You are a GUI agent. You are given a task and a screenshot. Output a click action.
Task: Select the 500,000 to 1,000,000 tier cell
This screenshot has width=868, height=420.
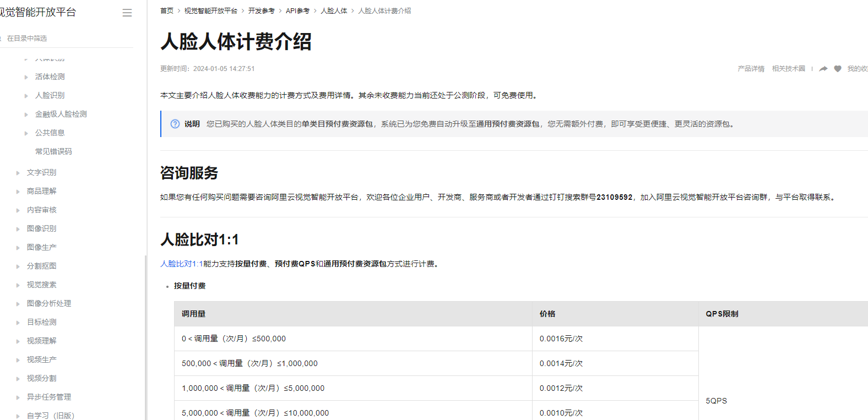(x=353, y=363)
